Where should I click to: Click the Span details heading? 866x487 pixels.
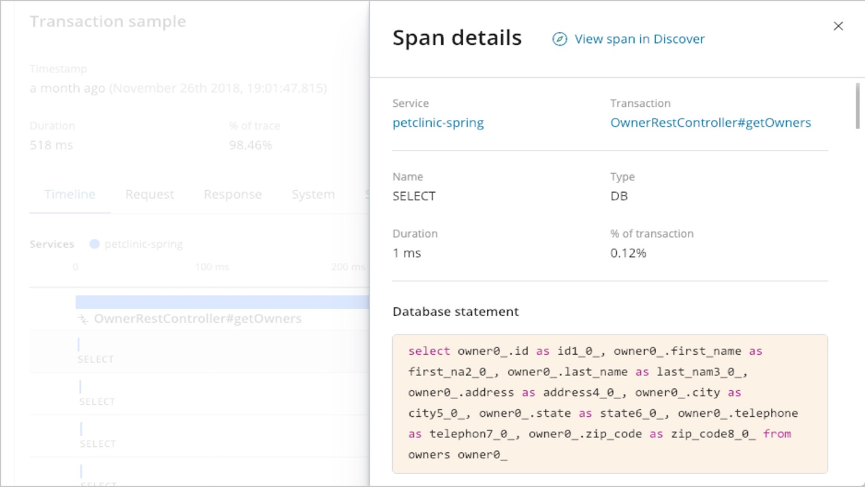point(457,38)
